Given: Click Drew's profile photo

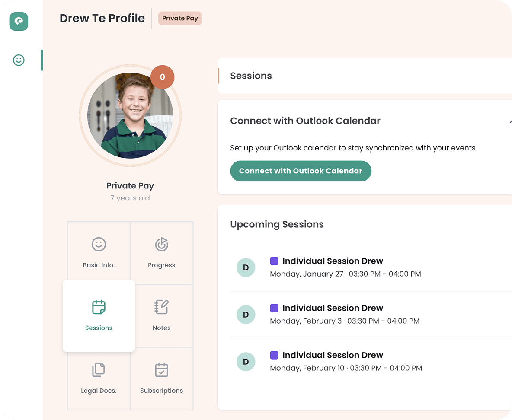Looking at the screenshot, I should [130, 115].
